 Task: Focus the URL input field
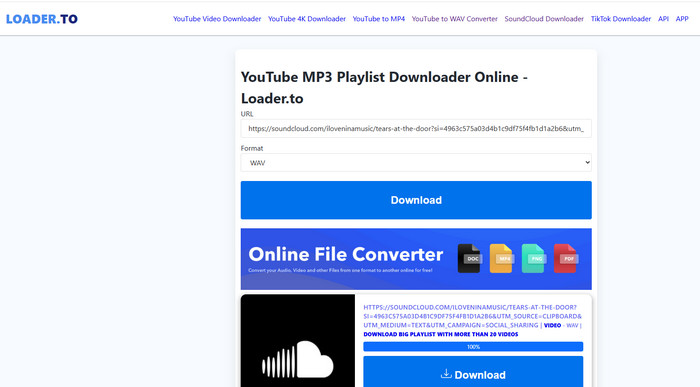[416, 129]
